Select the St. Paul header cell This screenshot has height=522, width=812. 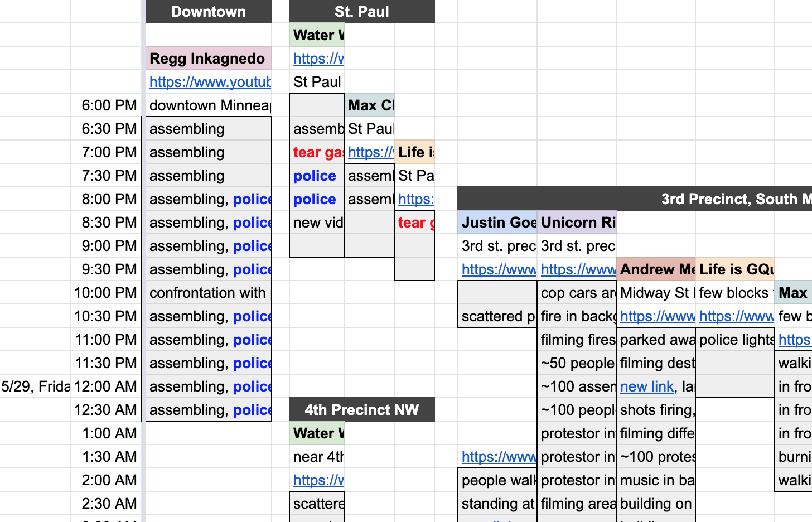362,12
